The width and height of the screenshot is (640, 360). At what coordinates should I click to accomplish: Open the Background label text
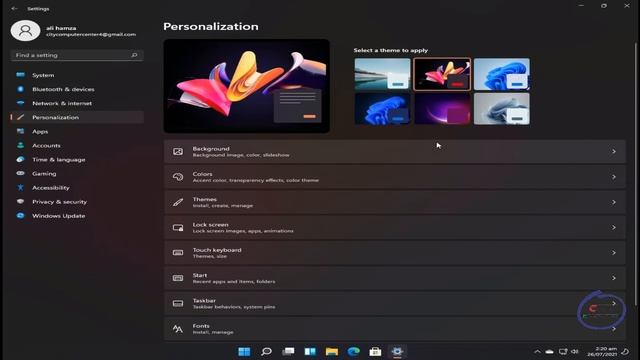211,149
